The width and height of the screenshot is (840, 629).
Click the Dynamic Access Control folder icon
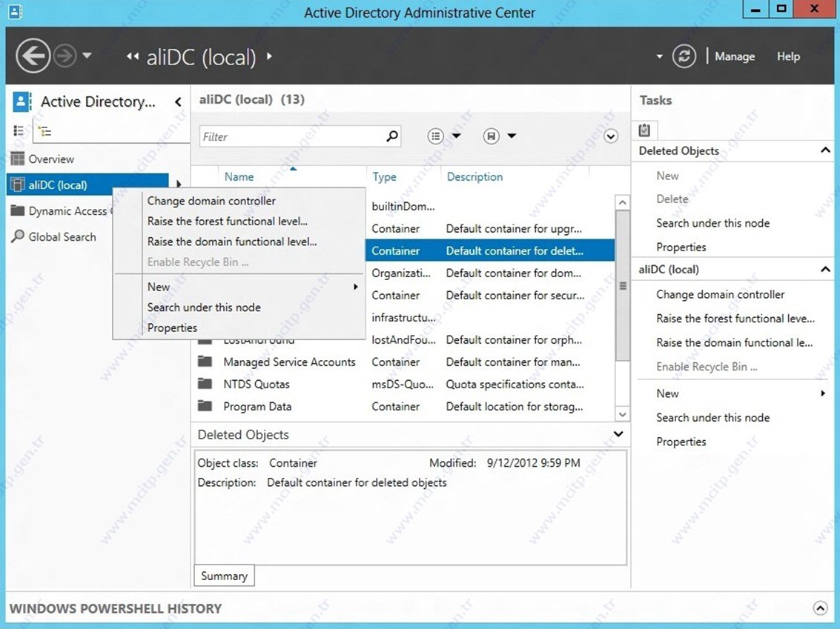click(x=18, y=210)
